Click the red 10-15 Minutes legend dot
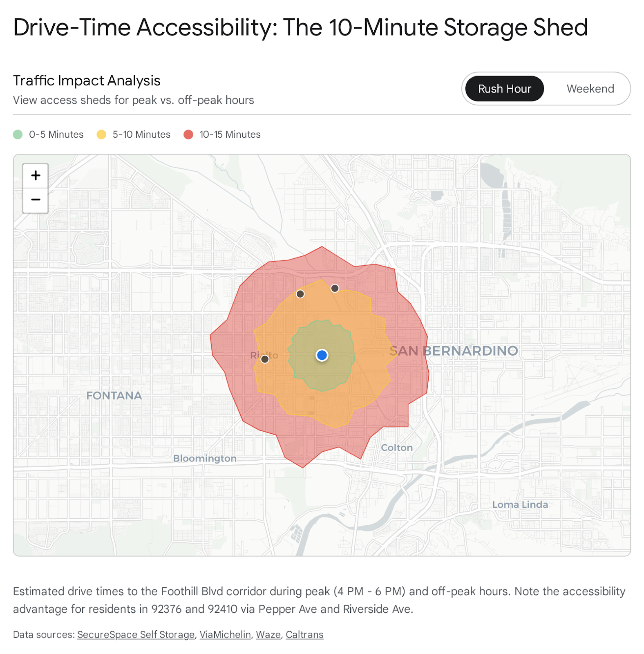Screen dimensions: 644x654 (188, 134)
